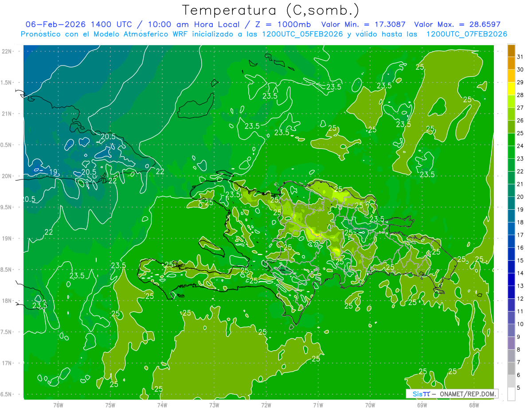Viewport: 532px width, 411px height.
Task: Click the yellow legend swatch between 28 and 29
Action: point(511,89)
